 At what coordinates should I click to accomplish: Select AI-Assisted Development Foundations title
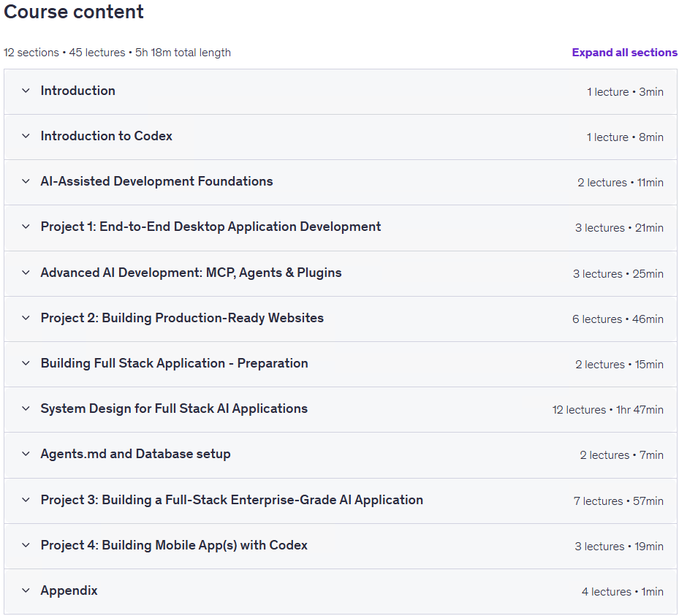coord(156,181)
